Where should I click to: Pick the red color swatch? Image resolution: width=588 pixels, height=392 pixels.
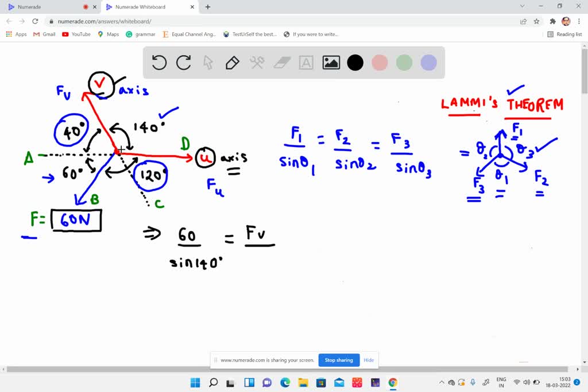point(380,63)
